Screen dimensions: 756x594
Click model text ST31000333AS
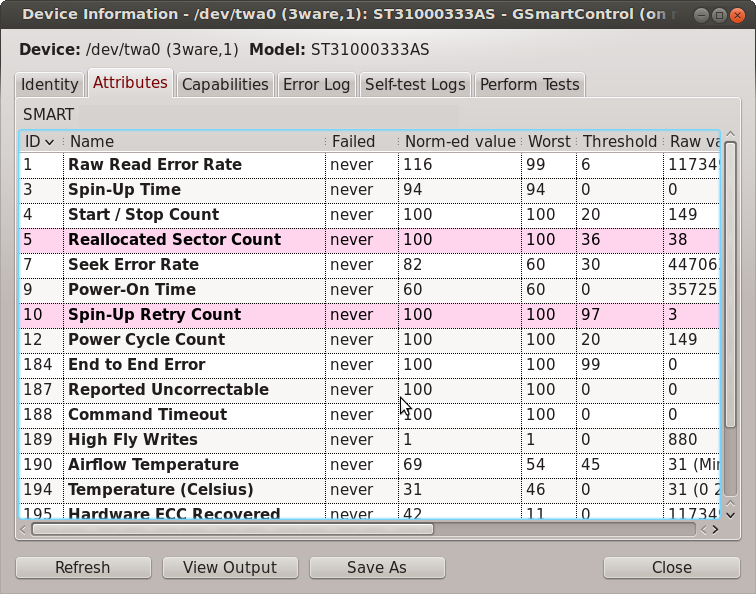pyautogui.click(x=370, y=50)
